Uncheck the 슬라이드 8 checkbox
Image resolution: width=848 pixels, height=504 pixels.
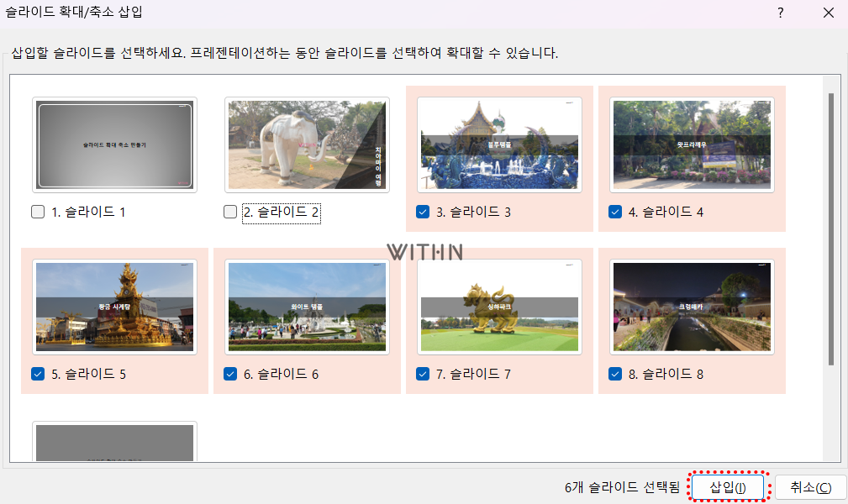[615, 374]
